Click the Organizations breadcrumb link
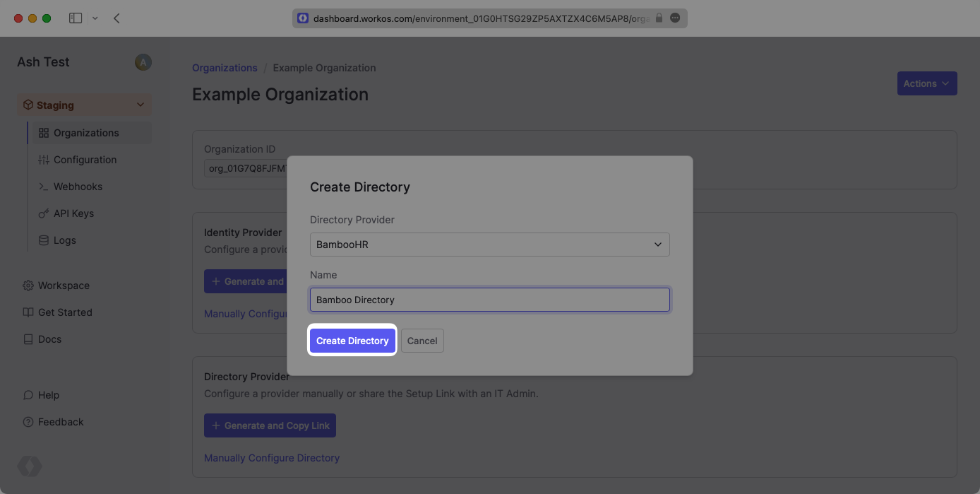This screenshot has height=494, width=980. pos(225,68)
